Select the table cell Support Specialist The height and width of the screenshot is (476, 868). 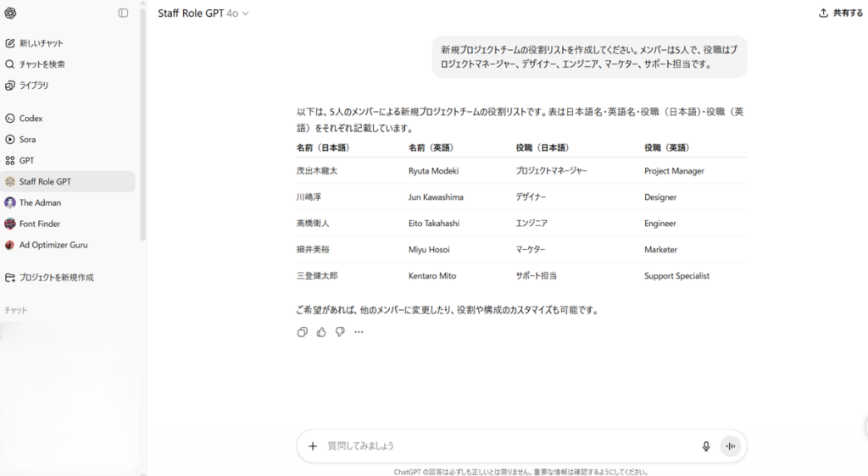[x=676, y=275]
